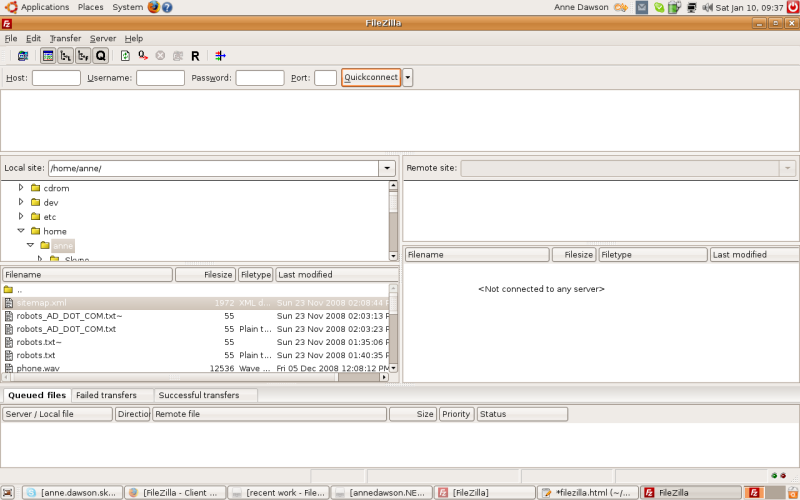
Task: Click the Status column header in queue
Action: click(522, 414)
